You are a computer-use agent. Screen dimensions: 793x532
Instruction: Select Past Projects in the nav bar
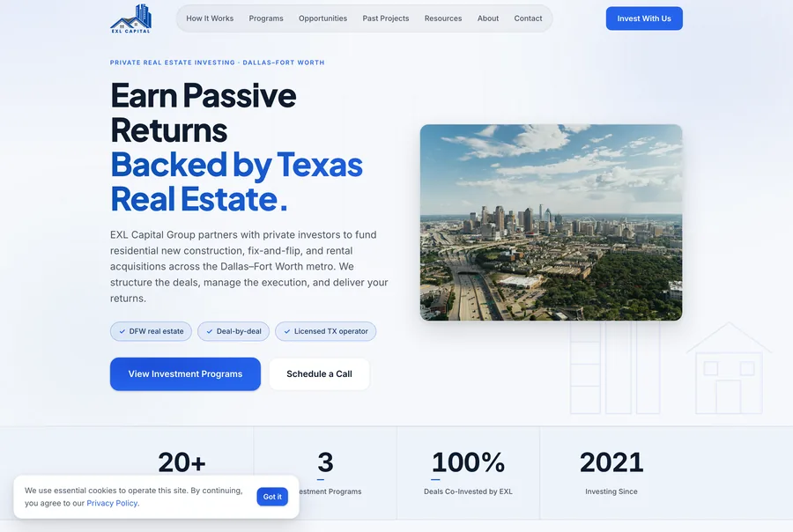tap(385, 18)
